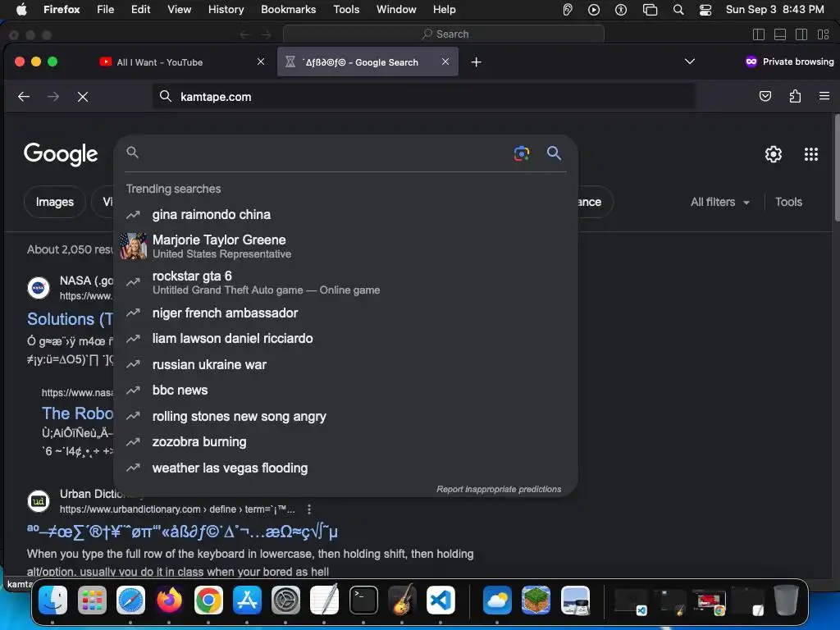Image resolution: width=840 pixels, height=630 pixels.
Task: Click the Tools button in search results
Action: pyautogui.click(x=788, y=202)
